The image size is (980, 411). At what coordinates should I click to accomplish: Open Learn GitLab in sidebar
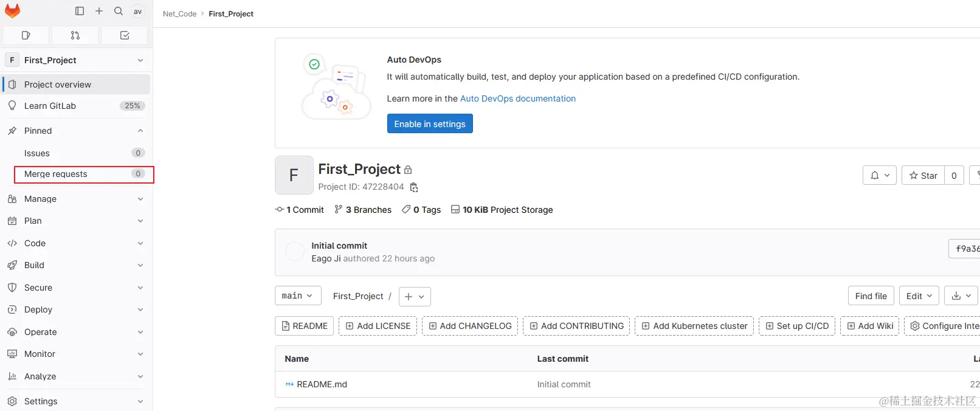77,106
